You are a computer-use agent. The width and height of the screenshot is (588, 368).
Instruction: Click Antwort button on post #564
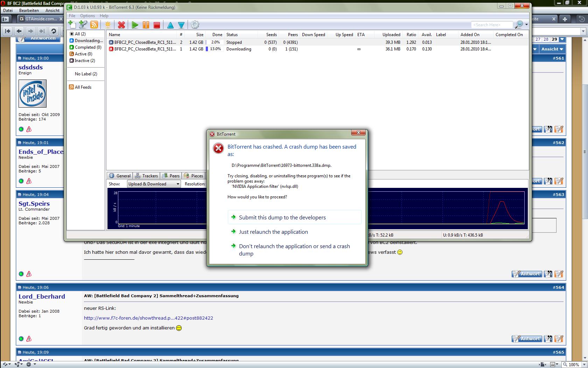click(x=527, y=339)
